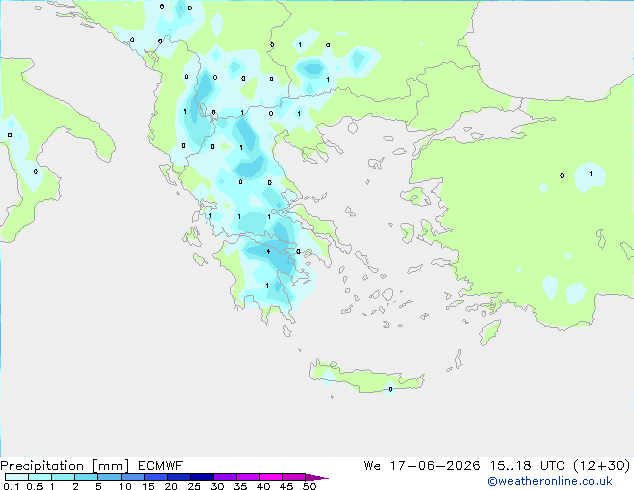The width and height of the screenshot is (634, 490).
Task: Click the "We" weekday label
Action: (372, 466)
